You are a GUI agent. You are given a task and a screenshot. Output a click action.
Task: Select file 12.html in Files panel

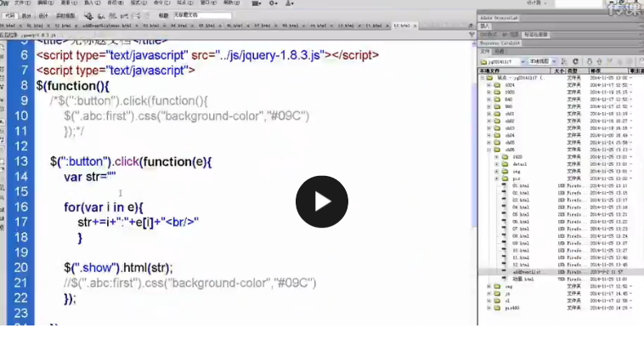[x=520, y=265]
